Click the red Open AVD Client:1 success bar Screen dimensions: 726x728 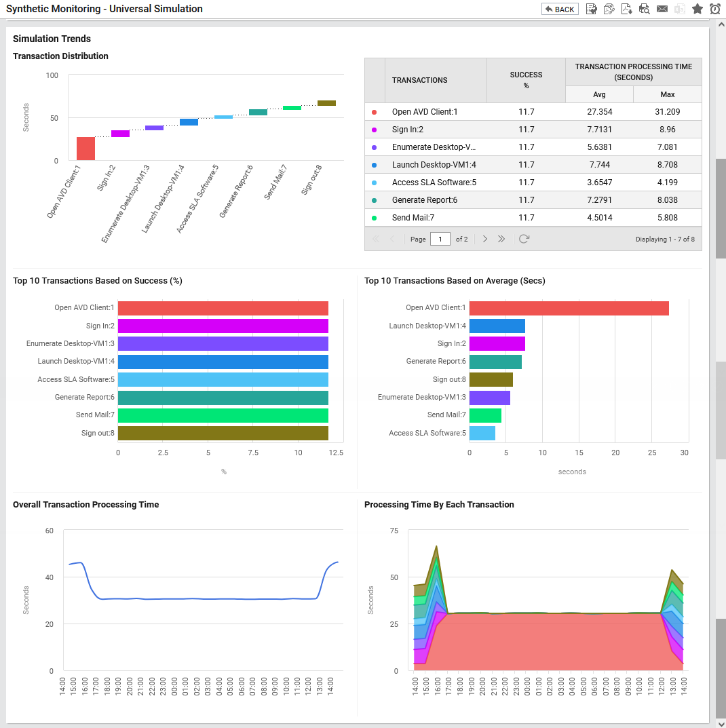click(x=223, y=308)
